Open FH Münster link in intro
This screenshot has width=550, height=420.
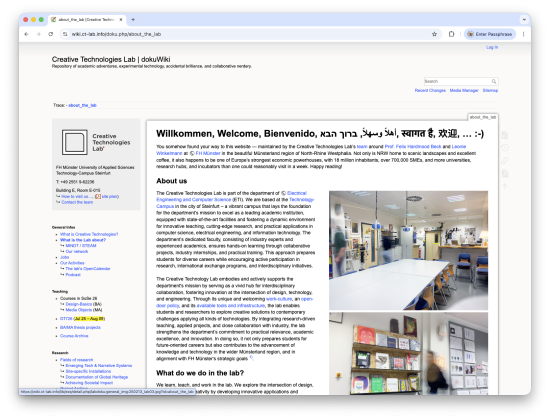click(208, 153)
